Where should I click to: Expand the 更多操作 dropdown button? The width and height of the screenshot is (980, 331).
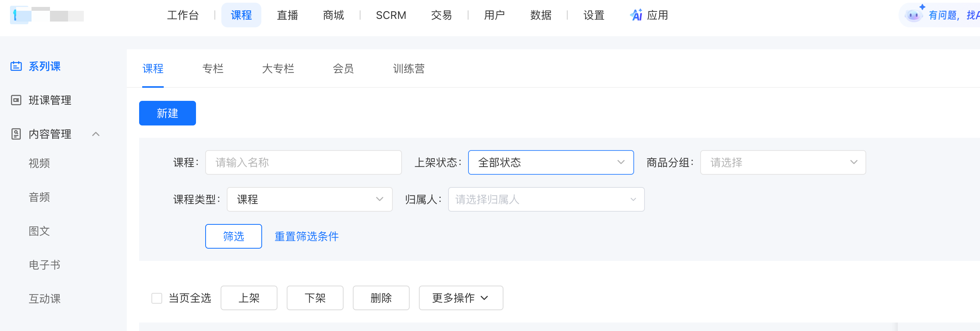461,298
